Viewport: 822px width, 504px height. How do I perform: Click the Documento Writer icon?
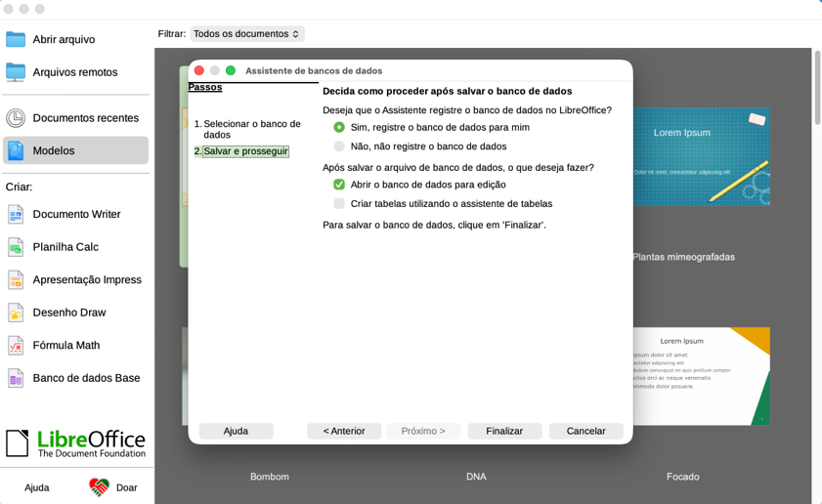tap(16, 214)
